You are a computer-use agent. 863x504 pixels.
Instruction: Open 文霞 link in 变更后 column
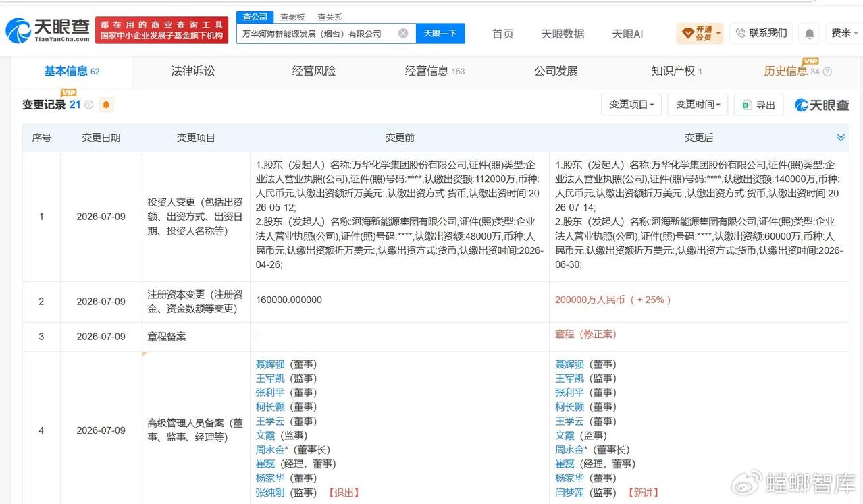pos(565,436)
